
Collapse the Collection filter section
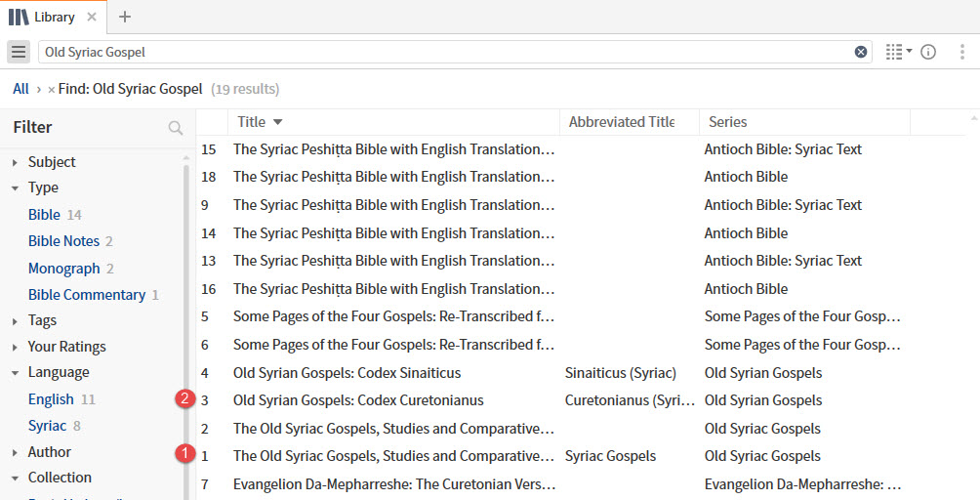pyautogui.click(x=15, y=479)
